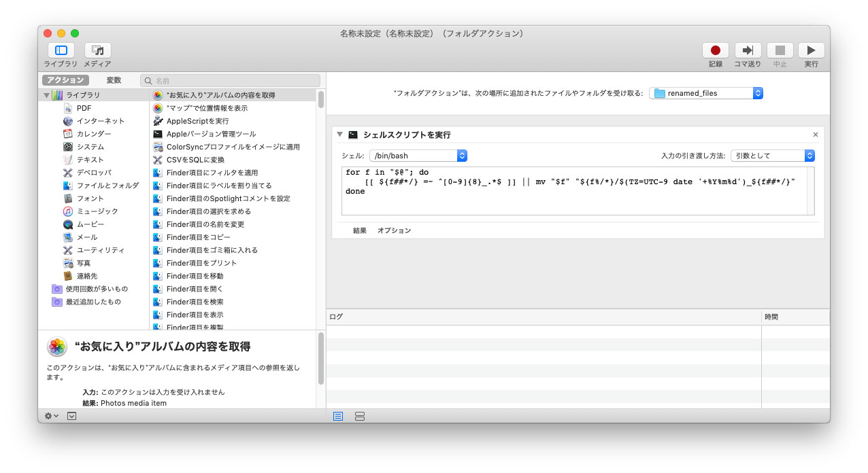This screenshot has width=868, height=473.
Task: Select the メール category
Action: tap(80, 237)
